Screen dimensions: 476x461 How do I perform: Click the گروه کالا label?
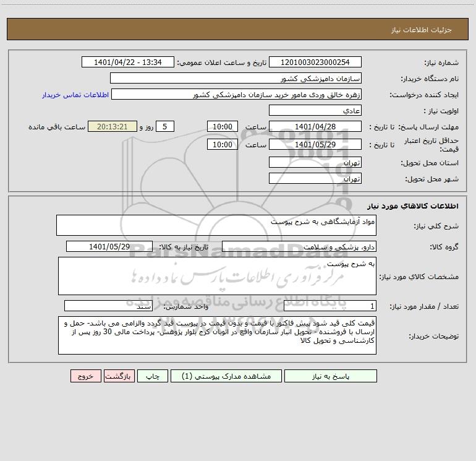pos(444,247)
